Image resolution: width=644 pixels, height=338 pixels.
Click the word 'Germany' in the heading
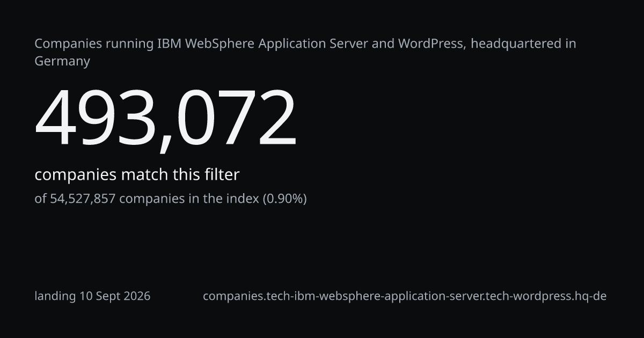pyautogui.click(x=62, y=61)
